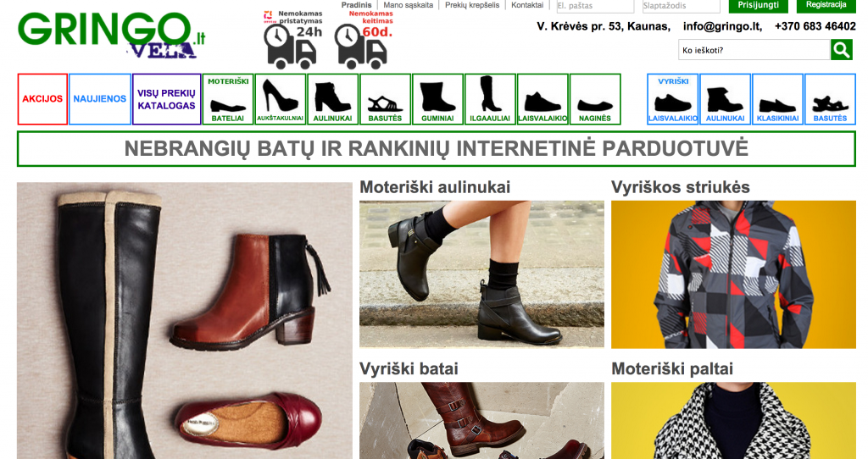Open the Naginės moccasins category
The width and height of the screenshot is (868, 459).
click(595, 99)
